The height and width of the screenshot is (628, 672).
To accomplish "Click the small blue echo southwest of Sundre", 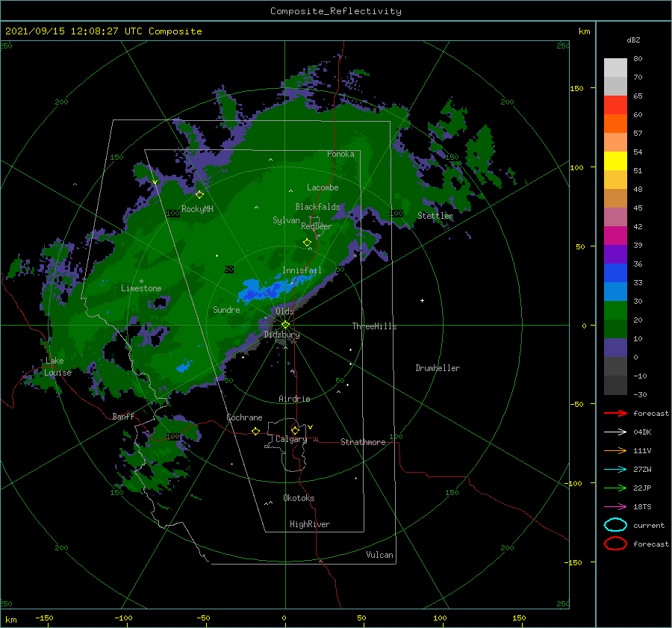I will 184,367.
